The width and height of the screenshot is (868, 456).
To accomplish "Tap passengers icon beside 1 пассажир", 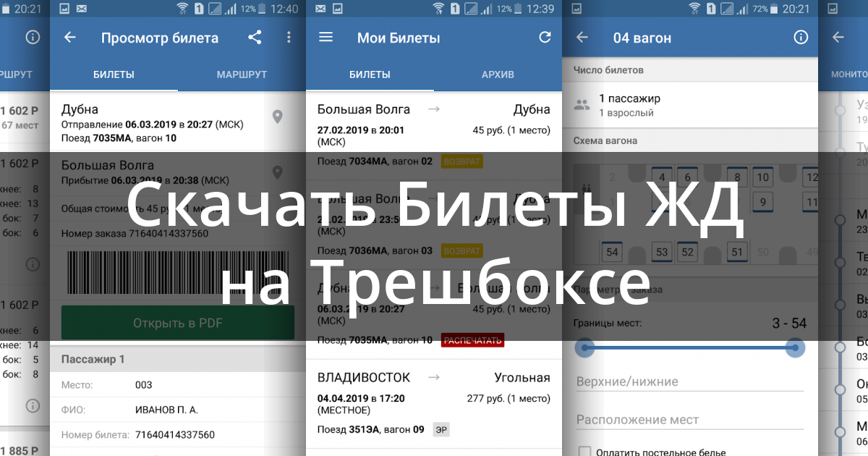I will 582,104.
